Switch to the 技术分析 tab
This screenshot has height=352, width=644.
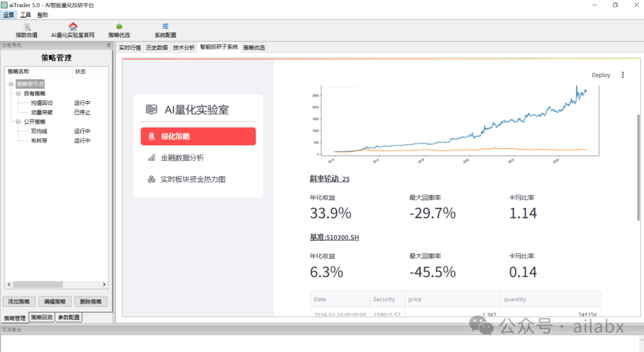coord(184,48)
